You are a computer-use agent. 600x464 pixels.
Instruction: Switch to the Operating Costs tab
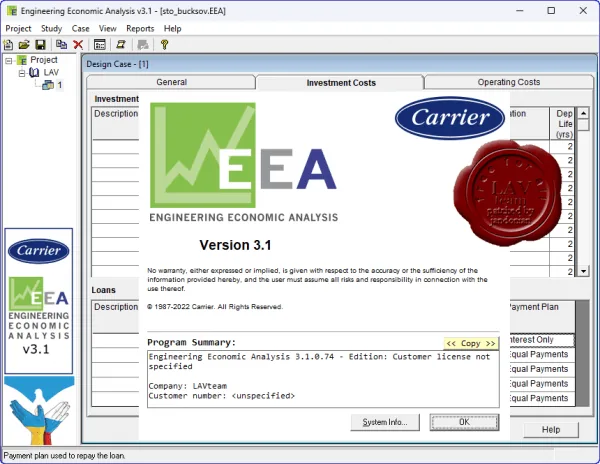click(509, 82)
